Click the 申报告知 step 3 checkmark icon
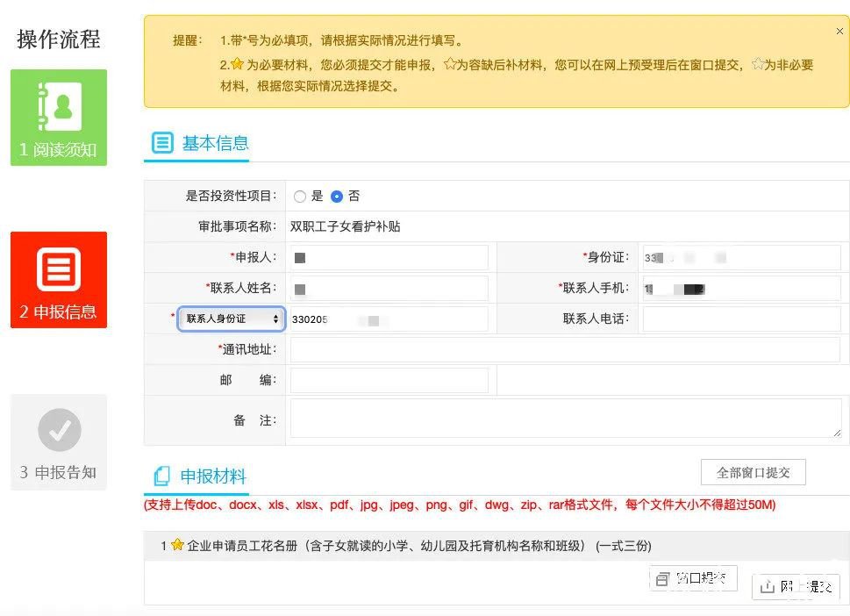This screenshot has height=616, width=850. pos(59,430)
